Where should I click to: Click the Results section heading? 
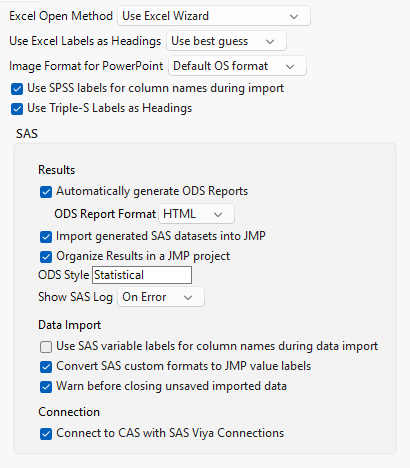pyautogui.click(x=57, y=170)
